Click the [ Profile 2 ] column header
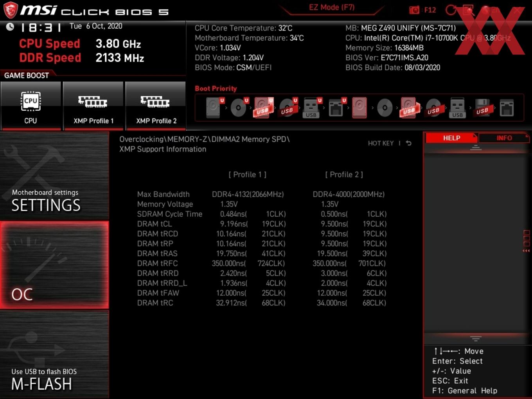This screenshot has width=532, height=399. (x=344, y=174)
